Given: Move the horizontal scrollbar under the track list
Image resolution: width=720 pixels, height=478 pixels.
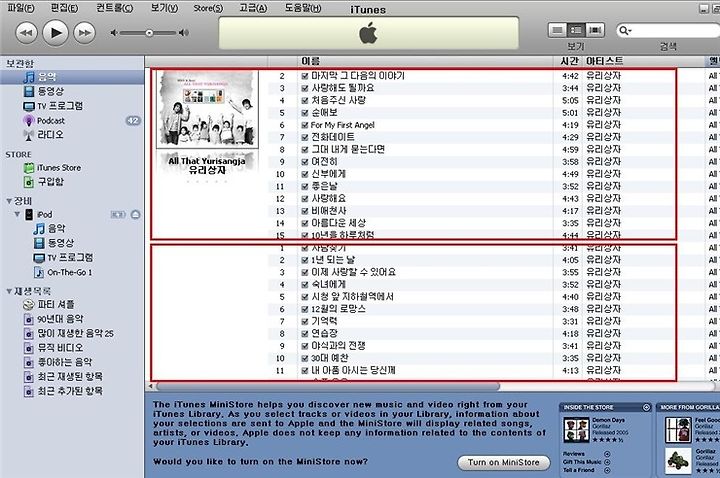Looking at the screenshot, I should point(328,387).
